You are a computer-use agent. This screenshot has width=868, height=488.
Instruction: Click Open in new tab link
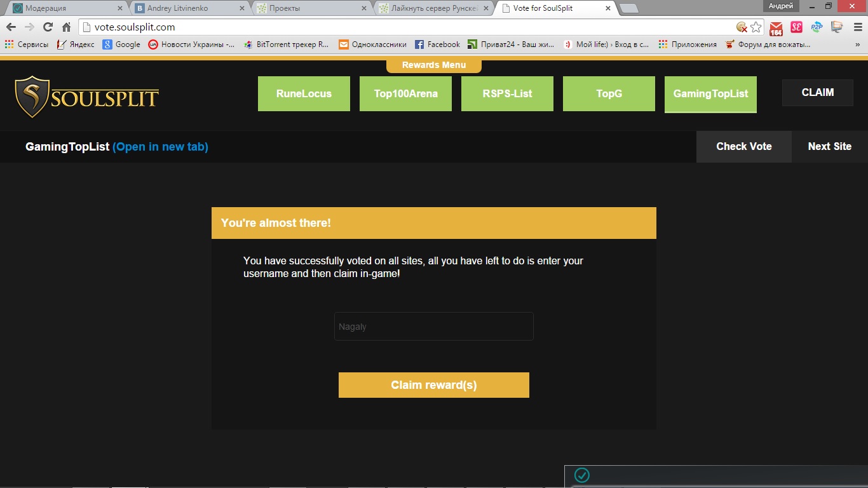[160, 147]
